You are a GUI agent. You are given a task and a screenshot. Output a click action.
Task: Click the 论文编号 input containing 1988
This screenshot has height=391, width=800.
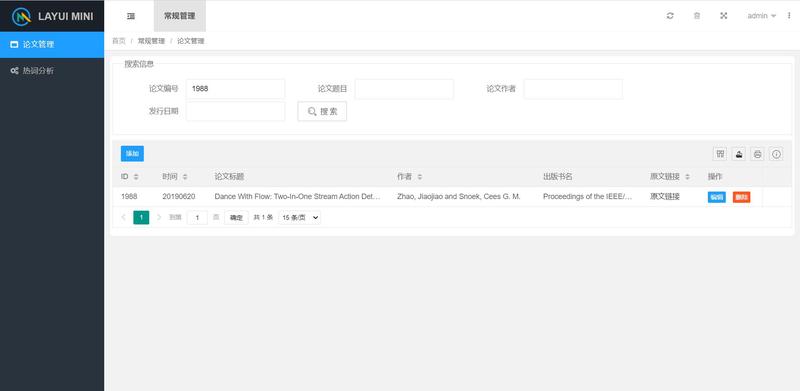pyautogui.click(x=235, y=89)
